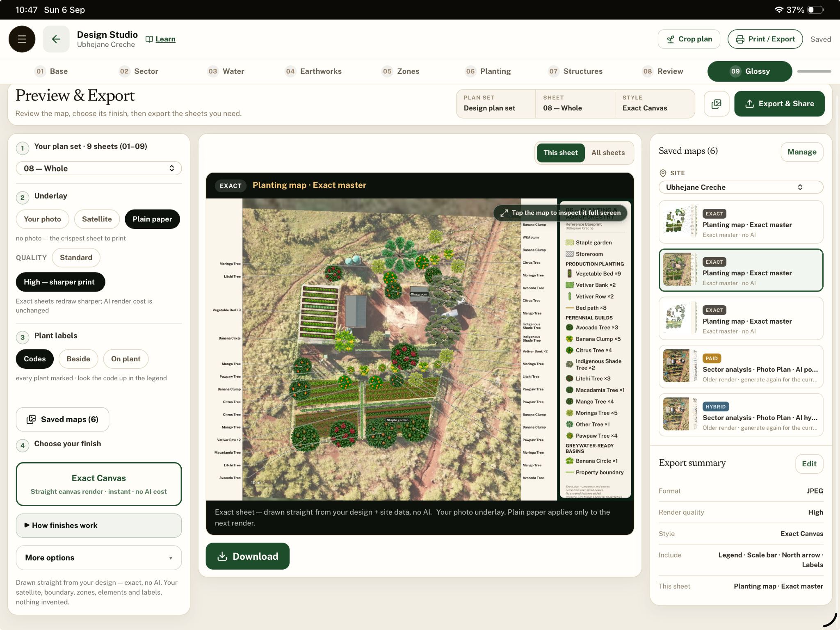Viewport: 840px width, 630px height.
Task: Switch to the 01 Base step
Action: (x=52, y=71)
